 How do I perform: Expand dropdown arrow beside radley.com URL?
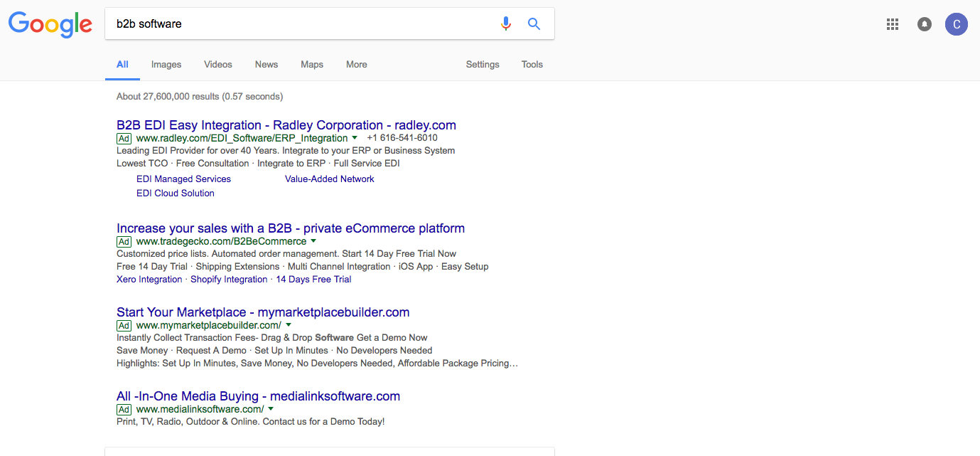(355, 138)
